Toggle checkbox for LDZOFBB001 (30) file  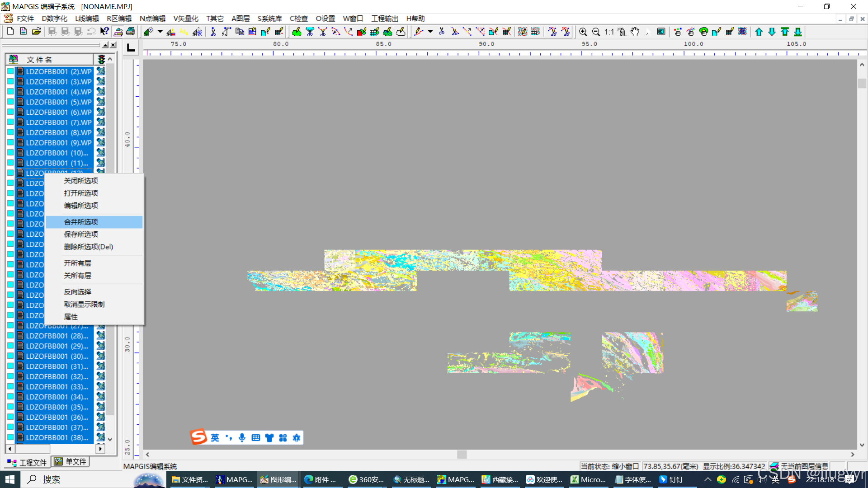(x=10, y=356)
